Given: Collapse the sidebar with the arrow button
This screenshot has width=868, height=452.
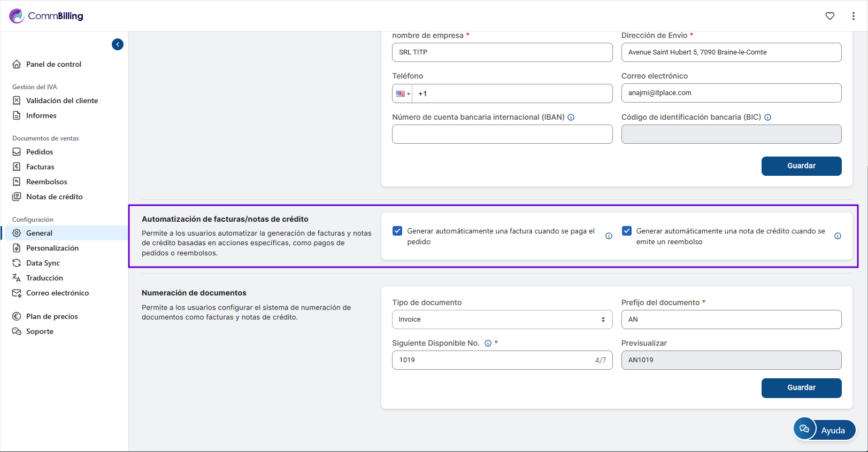Looking at the screenshot, I should point(118,44).
